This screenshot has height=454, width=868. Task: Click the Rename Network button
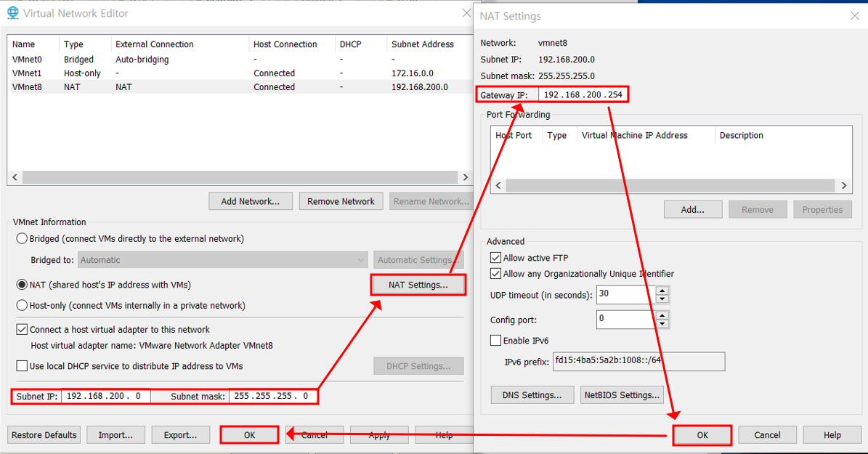click(x=431, y=201)
